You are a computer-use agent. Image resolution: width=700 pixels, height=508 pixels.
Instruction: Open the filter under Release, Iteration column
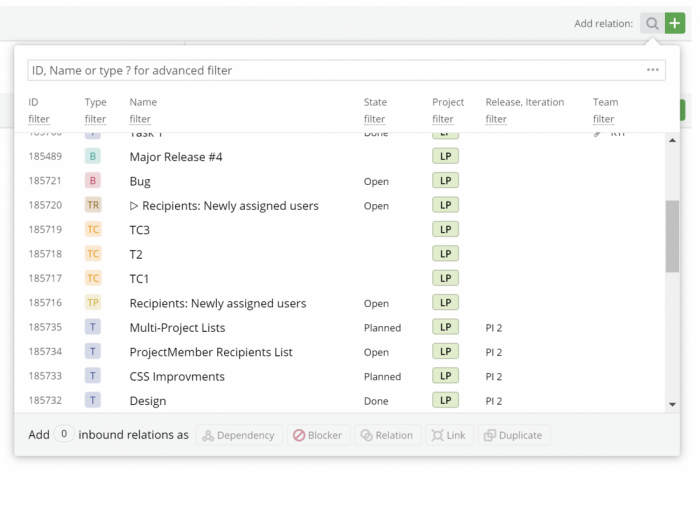click(496, 119)
